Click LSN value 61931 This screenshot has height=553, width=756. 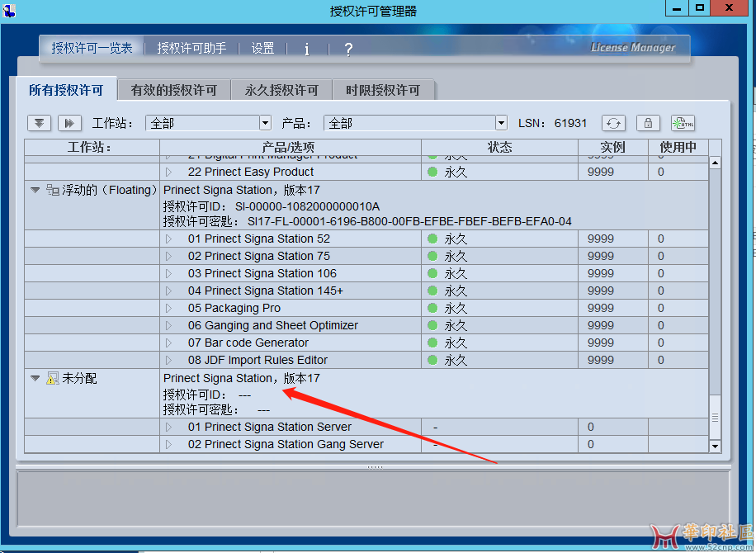tap(570, 124)
